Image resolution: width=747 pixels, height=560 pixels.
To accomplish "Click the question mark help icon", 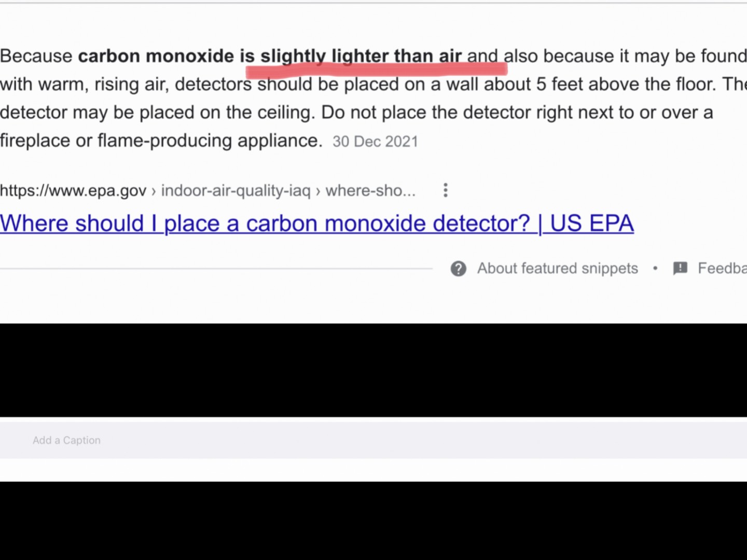I will (458, 269).
